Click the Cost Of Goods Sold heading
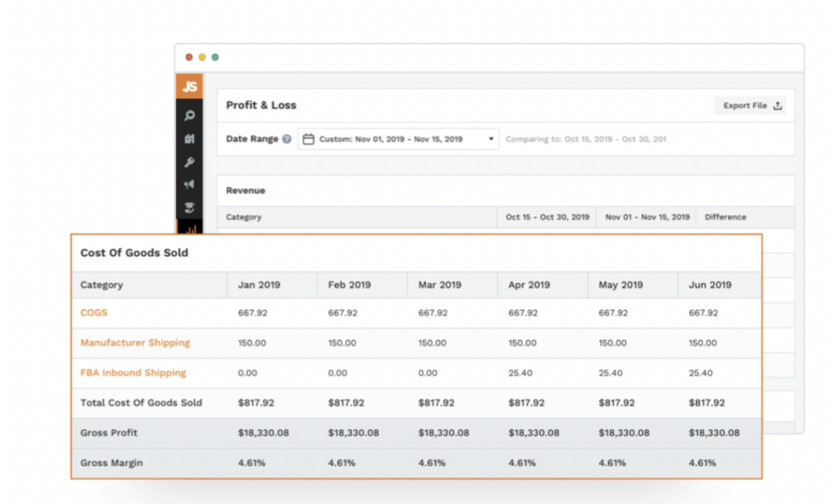The width and height of the screenshot is (829, 504). 134,253
